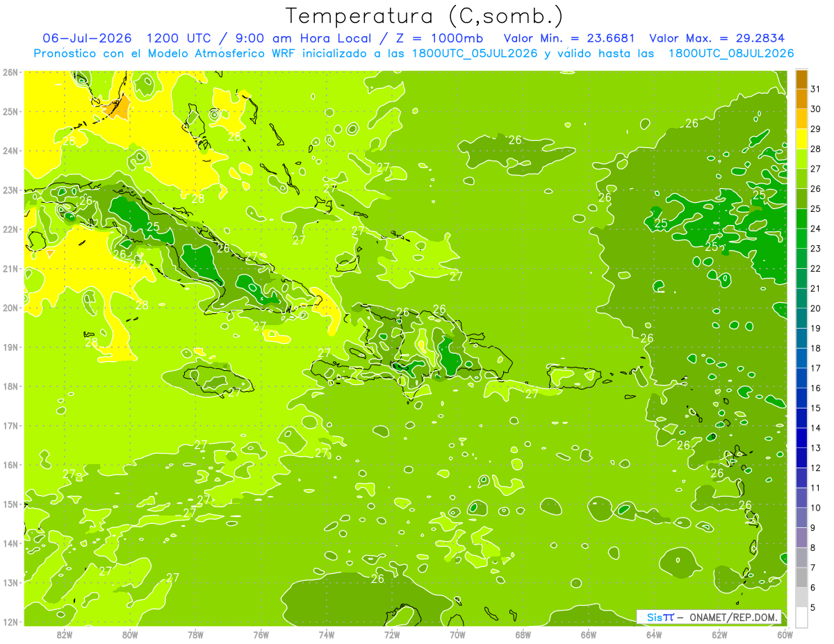Select validity stamp "1800UTC_08JUL2026"
The width and height of the screenshot is (834, 644).
coord(730,53)
